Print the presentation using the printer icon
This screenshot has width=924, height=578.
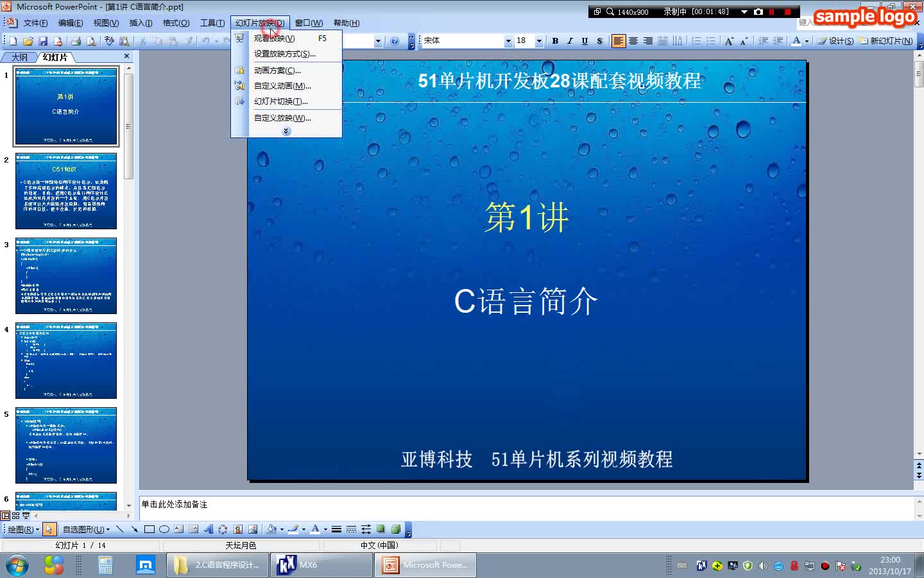pyautogui.click(x=76, y=41)
